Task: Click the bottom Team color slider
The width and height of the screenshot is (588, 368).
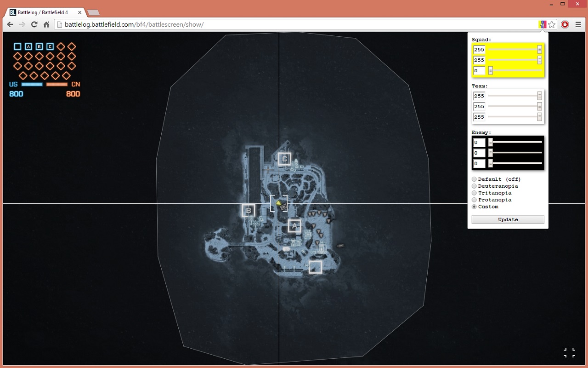Action: 515,117
